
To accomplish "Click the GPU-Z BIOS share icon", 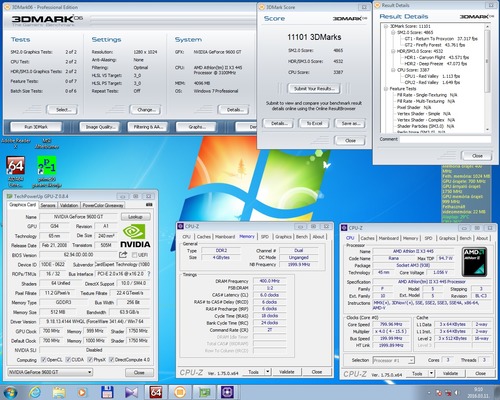I will coord(123,255).
